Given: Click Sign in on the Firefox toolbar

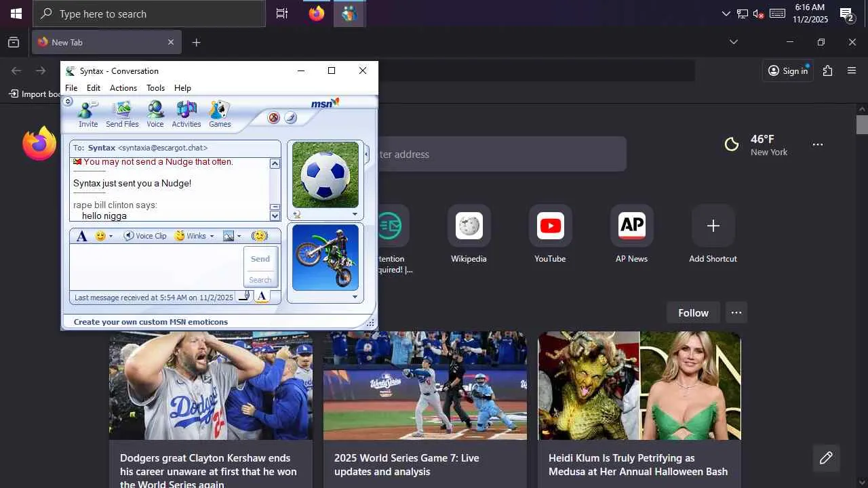Looking at the screenshot, I should point(788,70).
